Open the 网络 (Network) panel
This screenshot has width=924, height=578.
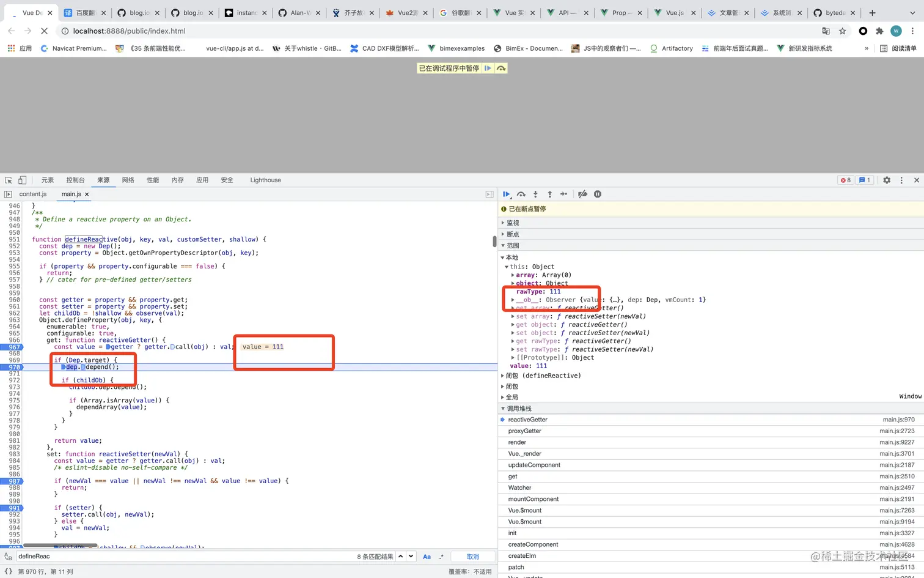click(128, 180)
